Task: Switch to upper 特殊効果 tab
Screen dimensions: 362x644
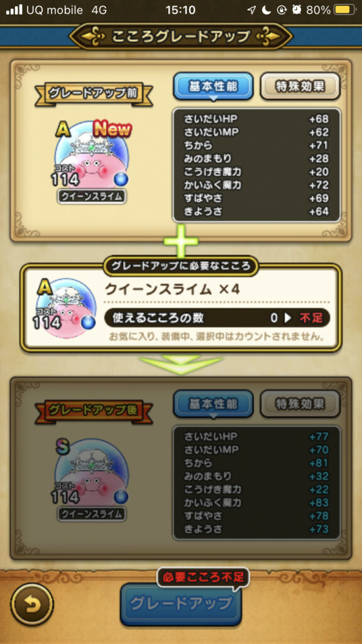Action: click(300, 86)
